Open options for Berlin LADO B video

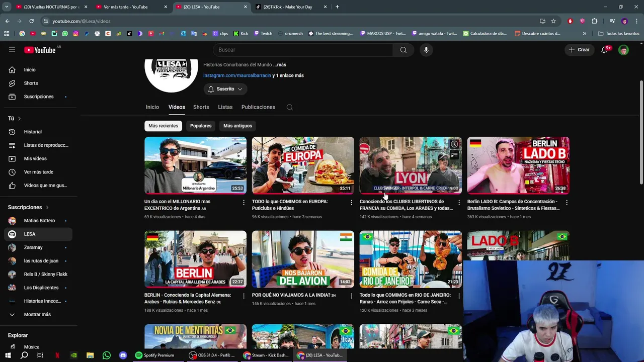point(567,202)
